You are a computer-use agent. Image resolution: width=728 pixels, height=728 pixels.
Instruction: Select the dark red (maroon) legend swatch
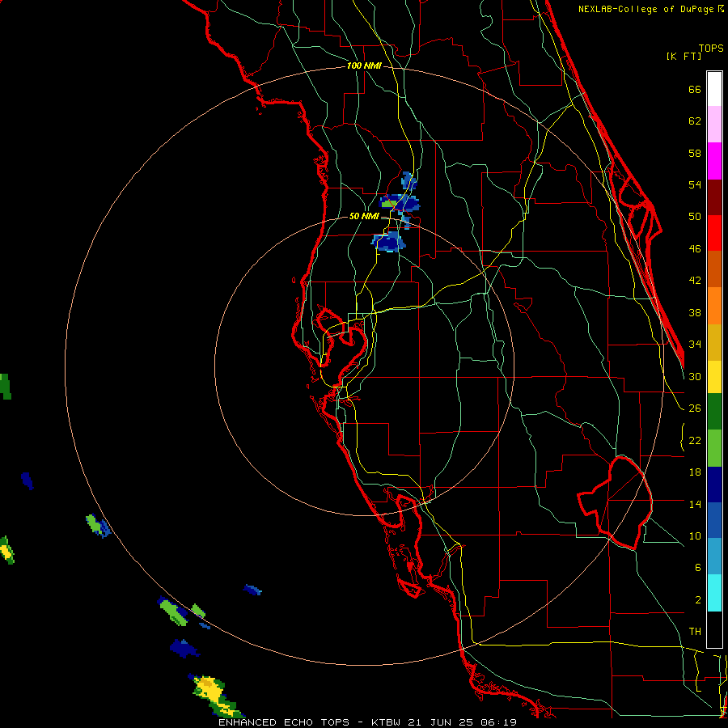click(714, 197)
